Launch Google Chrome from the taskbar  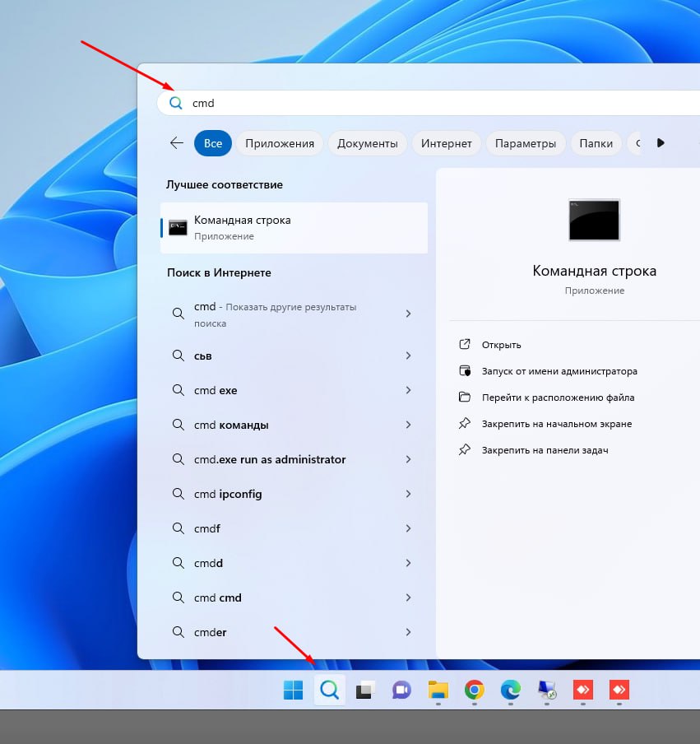coord(475,690)
